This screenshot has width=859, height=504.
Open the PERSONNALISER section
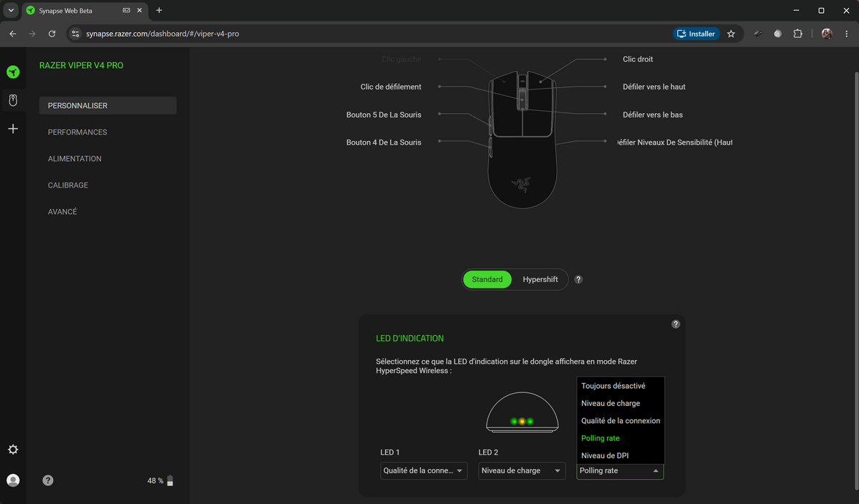108,106
